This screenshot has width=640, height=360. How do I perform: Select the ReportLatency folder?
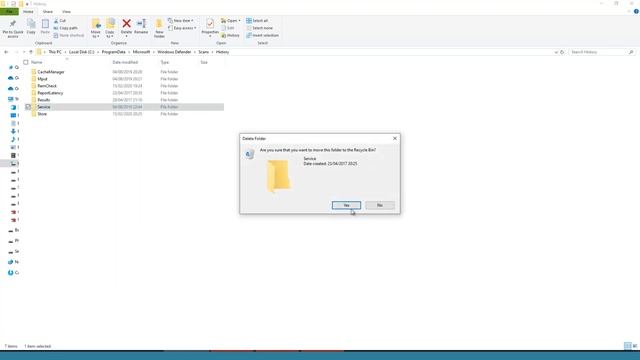[x=50, y=93]
